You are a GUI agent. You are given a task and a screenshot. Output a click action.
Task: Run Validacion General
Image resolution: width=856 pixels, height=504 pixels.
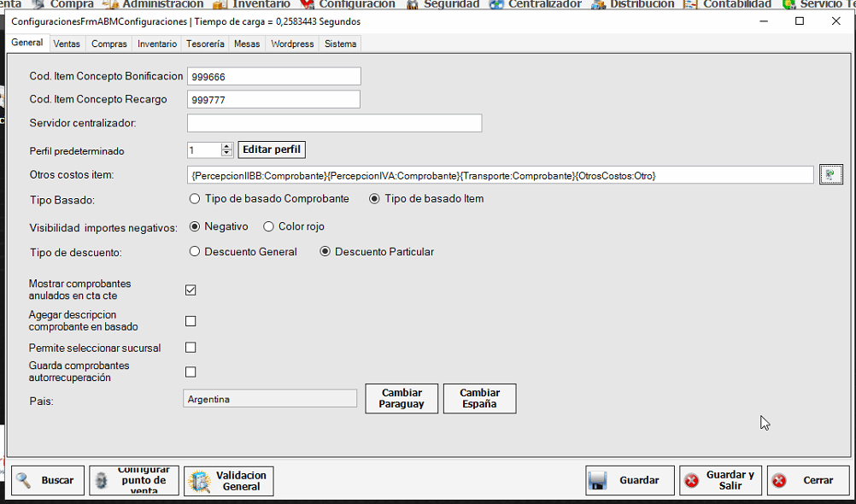[x=228, y=480]
